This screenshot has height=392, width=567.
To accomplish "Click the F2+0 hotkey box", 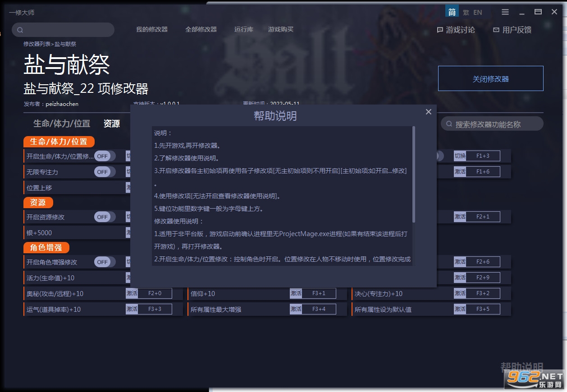I will (155, 293).
